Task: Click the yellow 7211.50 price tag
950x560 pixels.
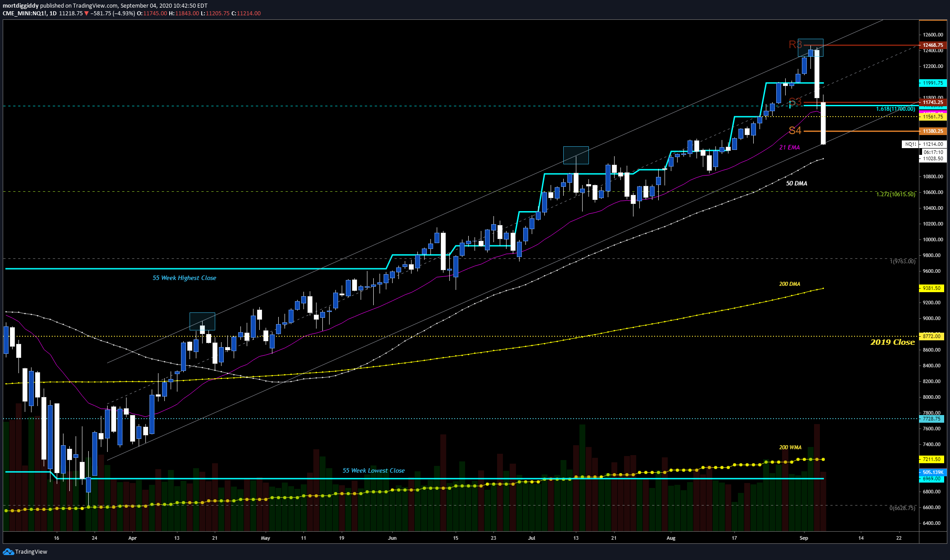Action: click(931, 459)
